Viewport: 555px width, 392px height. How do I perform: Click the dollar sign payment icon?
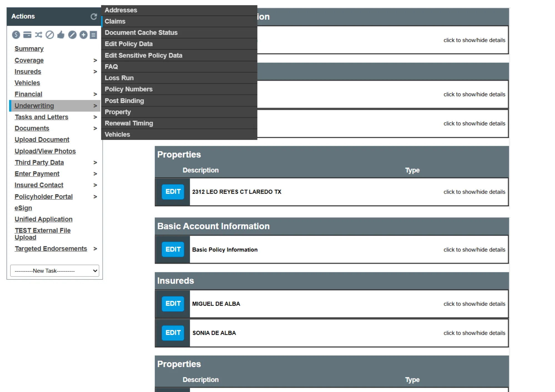tap(16, 35)
